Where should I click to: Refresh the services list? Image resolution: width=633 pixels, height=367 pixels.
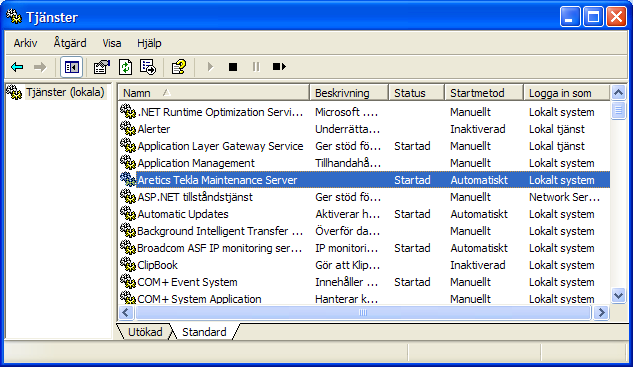(x=126, y=67)
